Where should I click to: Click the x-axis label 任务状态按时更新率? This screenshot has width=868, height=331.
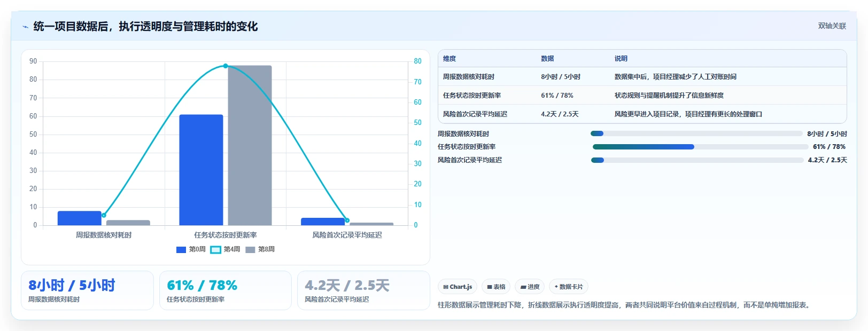pos(226,235)
